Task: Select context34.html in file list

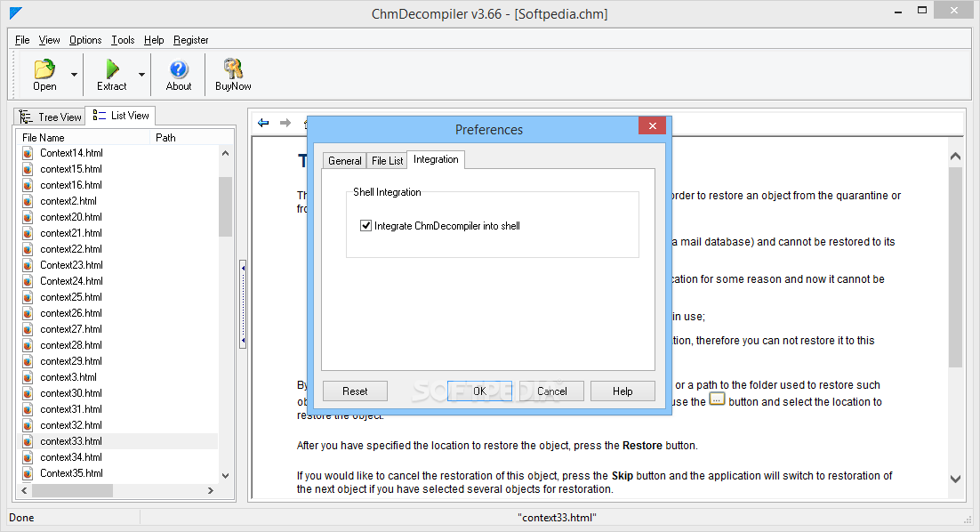Action: 71,457
